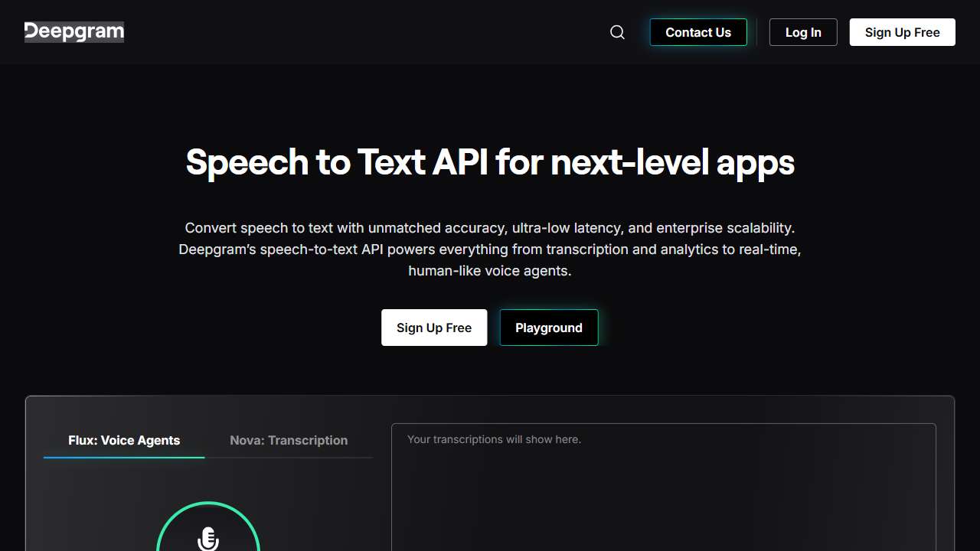Open search with the magnifier icon
The height and width of the screenshot is (551, 980).
point(617,32)
